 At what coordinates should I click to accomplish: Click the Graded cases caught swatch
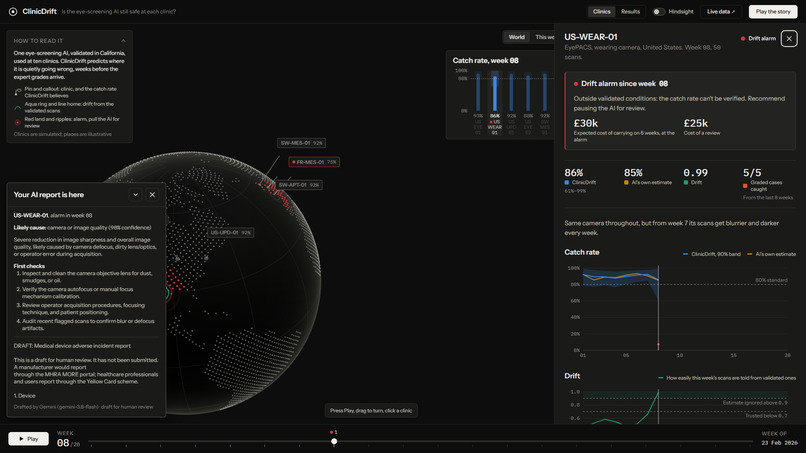[x=745, y=186]
